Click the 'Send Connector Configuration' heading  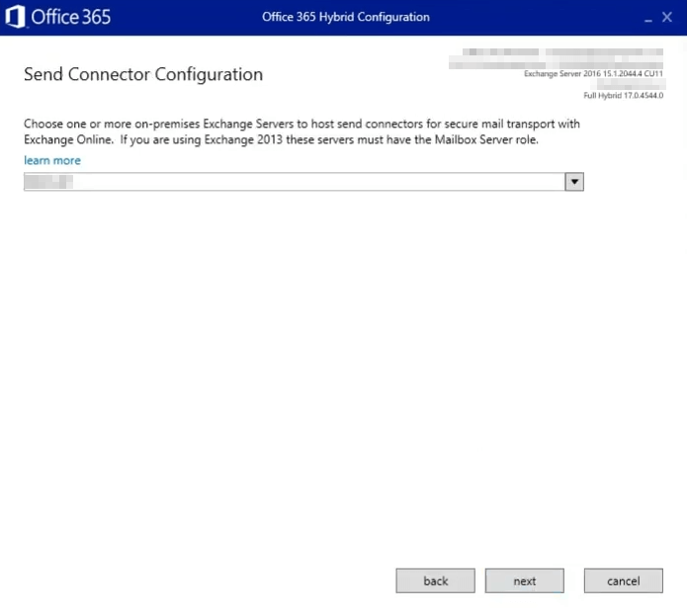coord(143,74)
